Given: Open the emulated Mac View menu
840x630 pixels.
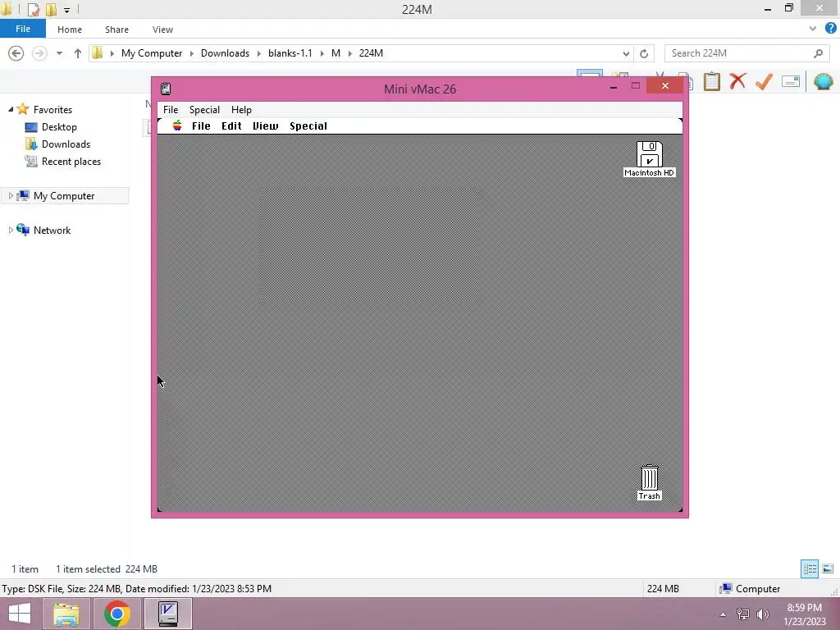Looking at the screenshot, I should tap(265, 126).
